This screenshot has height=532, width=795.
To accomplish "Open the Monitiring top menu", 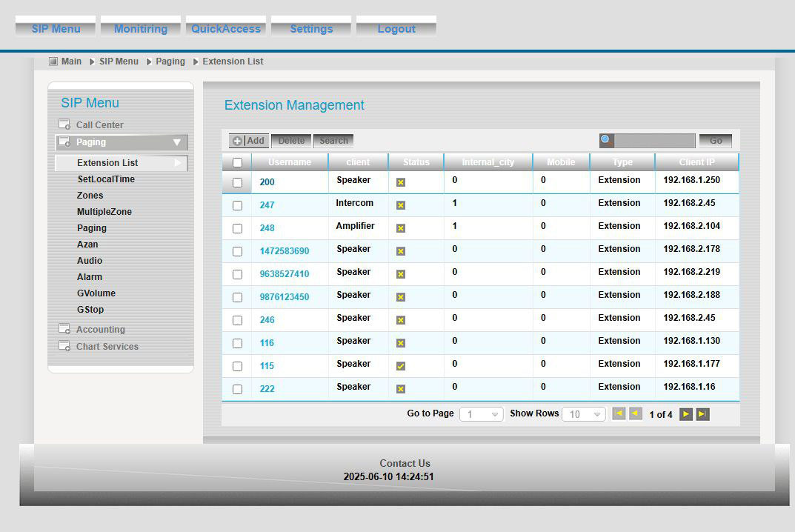I will pos(141,29).
